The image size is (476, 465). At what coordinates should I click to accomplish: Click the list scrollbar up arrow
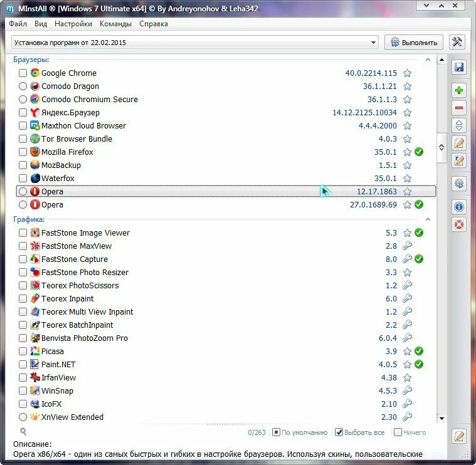pos(442,60)
